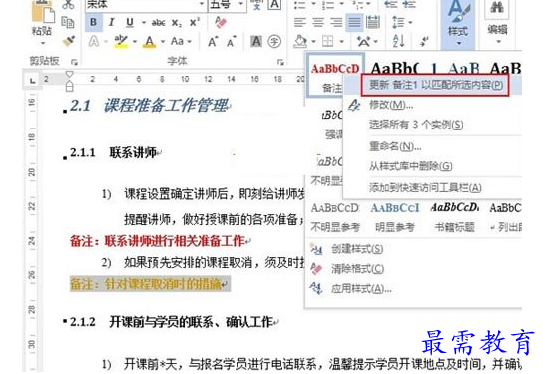Click the Borders grid icon
543x374 pixels.
(327, 42)
